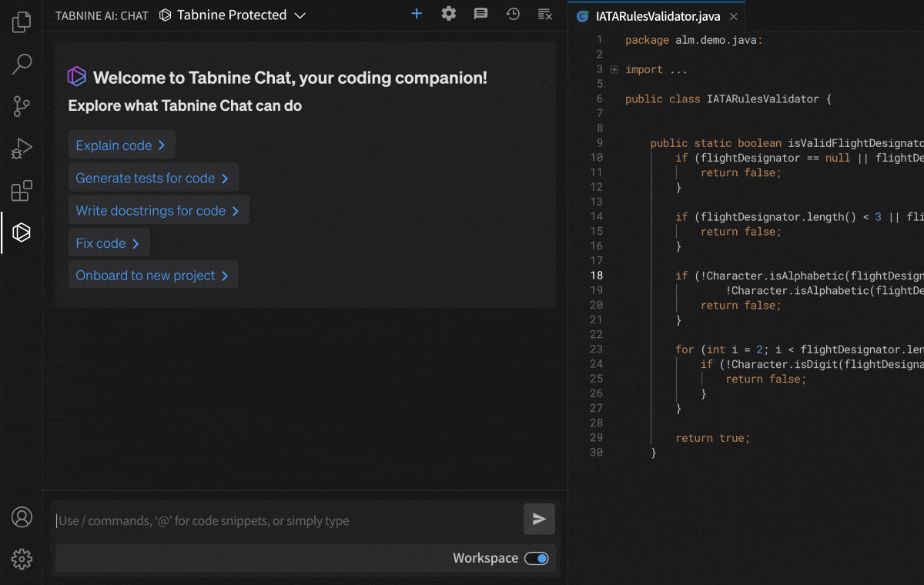Select the Tabnine icon in the activity bar
Viewport: 924px width, 585px height.
click(22, 232)
